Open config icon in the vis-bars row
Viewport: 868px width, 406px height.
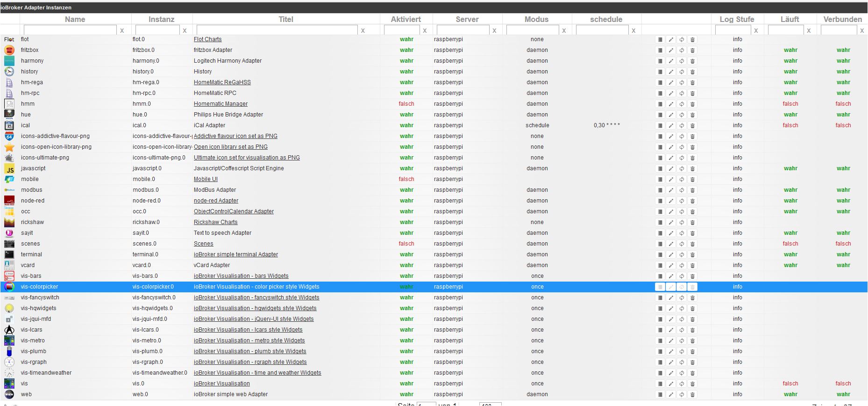pos(660,276)
